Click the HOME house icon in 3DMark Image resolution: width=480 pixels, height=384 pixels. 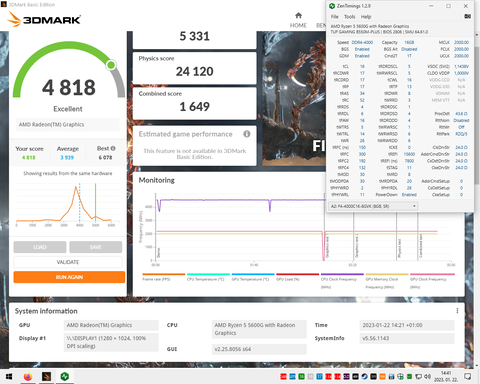coord(298,15)
